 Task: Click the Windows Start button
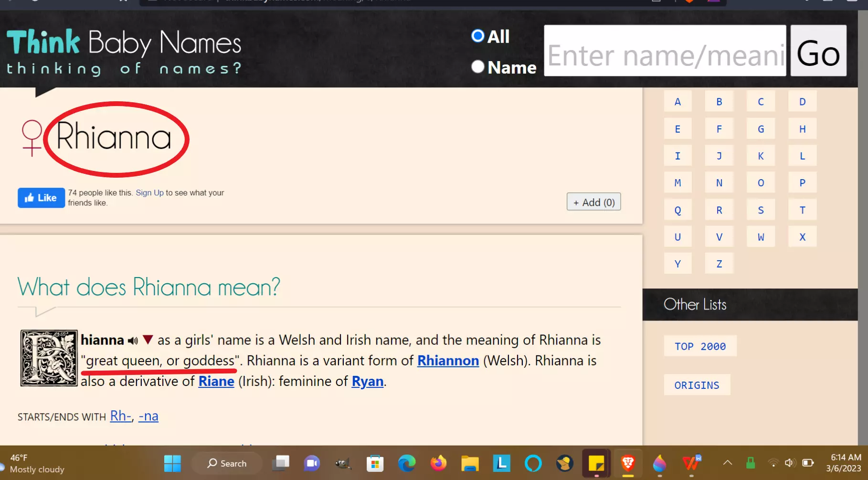172,463
